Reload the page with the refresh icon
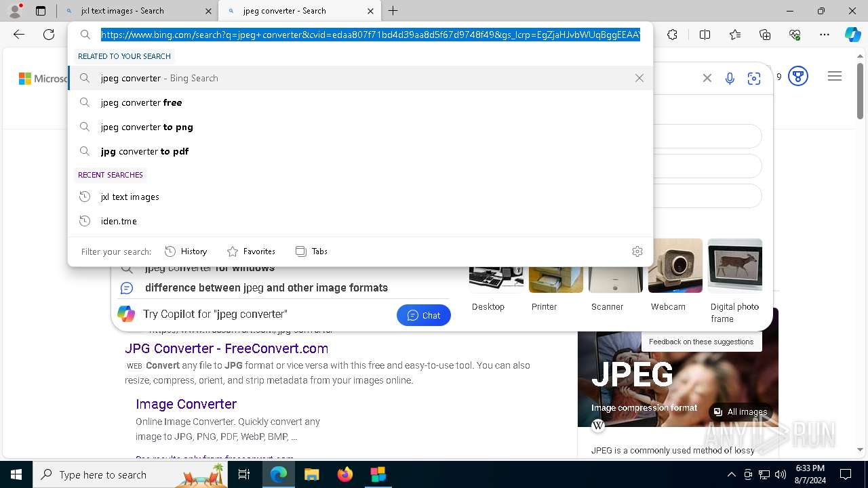Image resolution: width=868 pixels, height=488 pixels. coord(49,35)
